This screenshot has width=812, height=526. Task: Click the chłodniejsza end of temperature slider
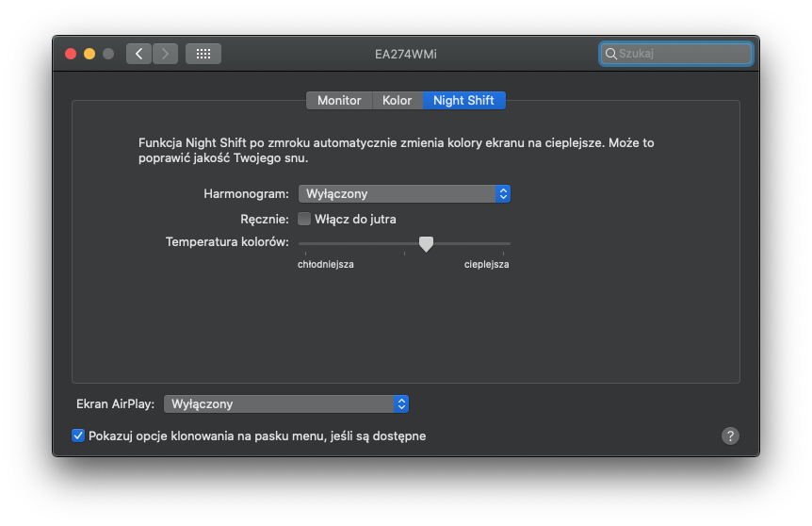coord(300,243)
